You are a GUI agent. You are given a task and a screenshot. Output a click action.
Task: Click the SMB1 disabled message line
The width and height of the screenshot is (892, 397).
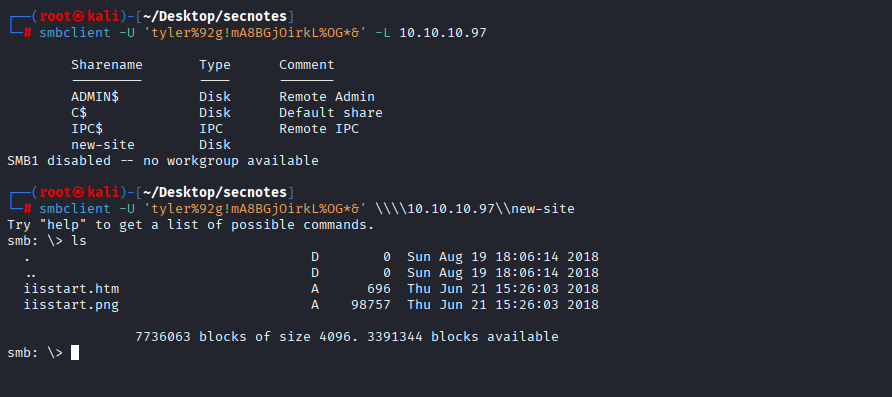point(163,160)
